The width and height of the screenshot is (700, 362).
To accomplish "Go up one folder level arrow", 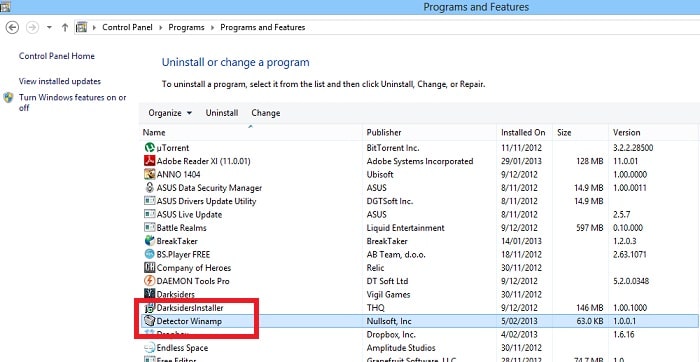I will 65,28.
